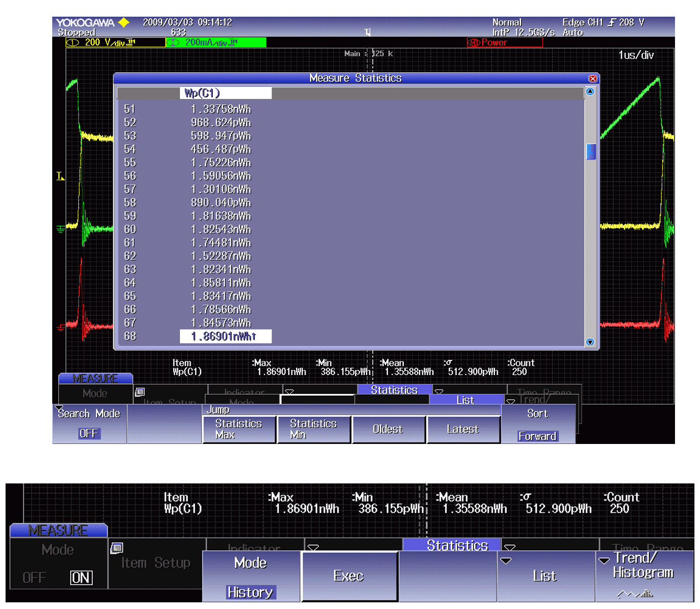700x609 pixels.
Task: Click the trigger position marker at top
Action: click(x=367, y=32)
